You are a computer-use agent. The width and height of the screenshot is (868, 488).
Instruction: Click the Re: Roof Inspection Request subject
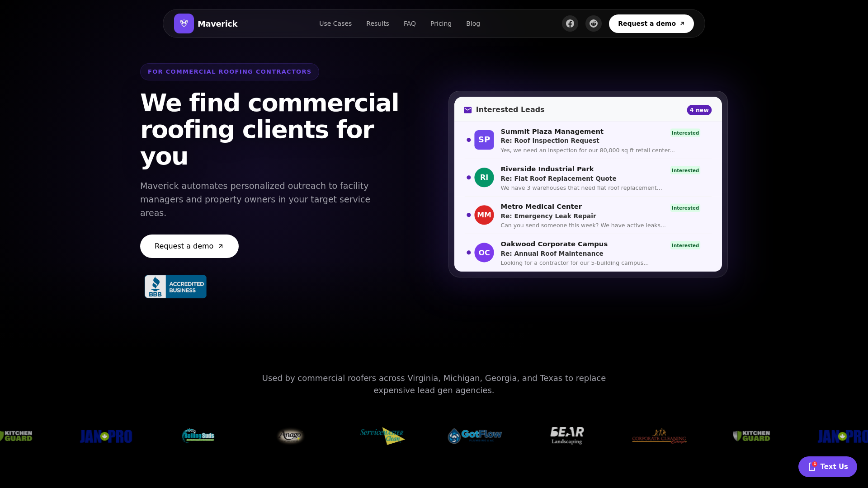coord(550,141)
